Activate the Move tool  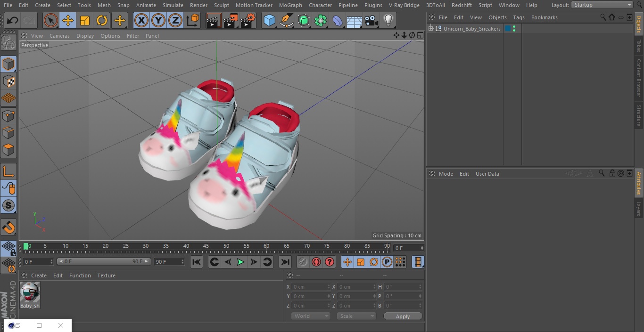(x=68, y=21)
